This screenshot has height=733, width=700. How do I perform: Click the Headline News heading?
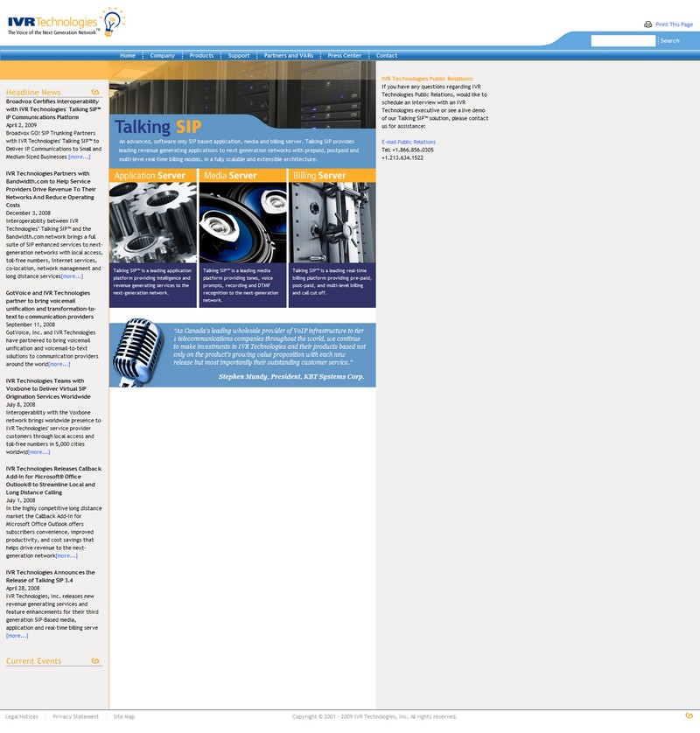33,93
